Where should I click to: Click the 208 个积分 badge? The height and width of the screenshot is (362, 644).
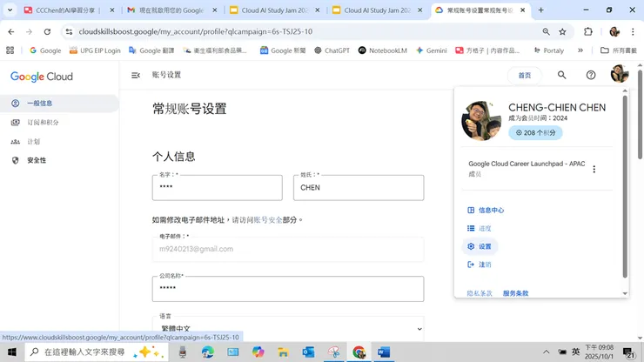click(535, 133)
